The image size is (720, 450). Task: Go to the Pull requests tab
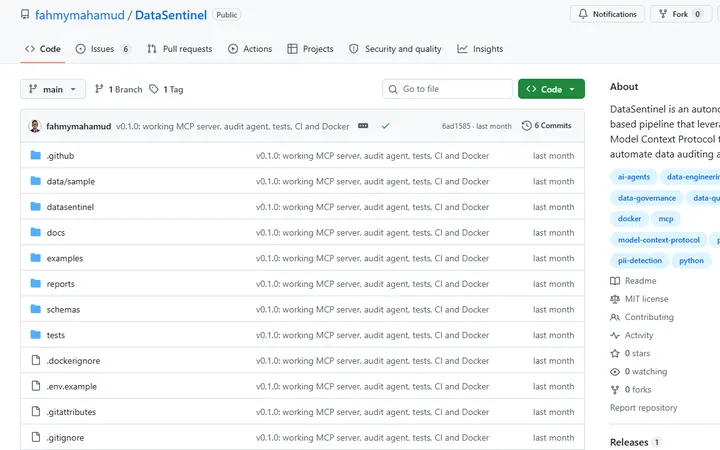tap(180, 49)
